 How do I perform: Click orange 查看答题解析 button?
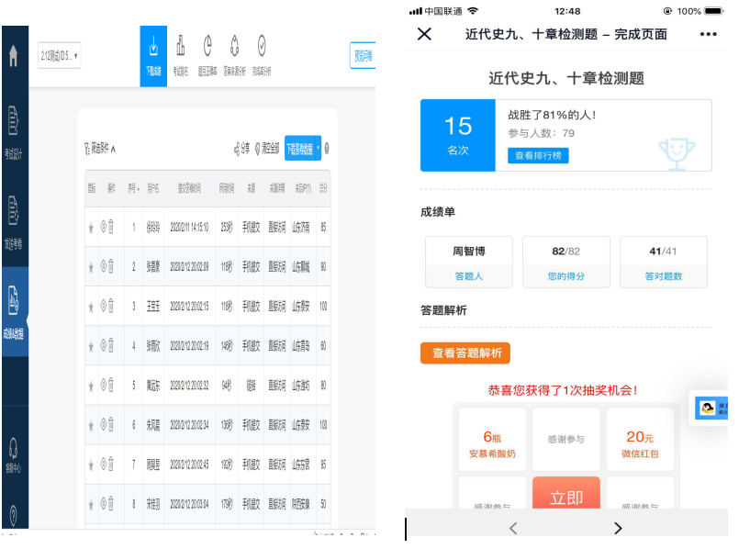coord(465,353)
